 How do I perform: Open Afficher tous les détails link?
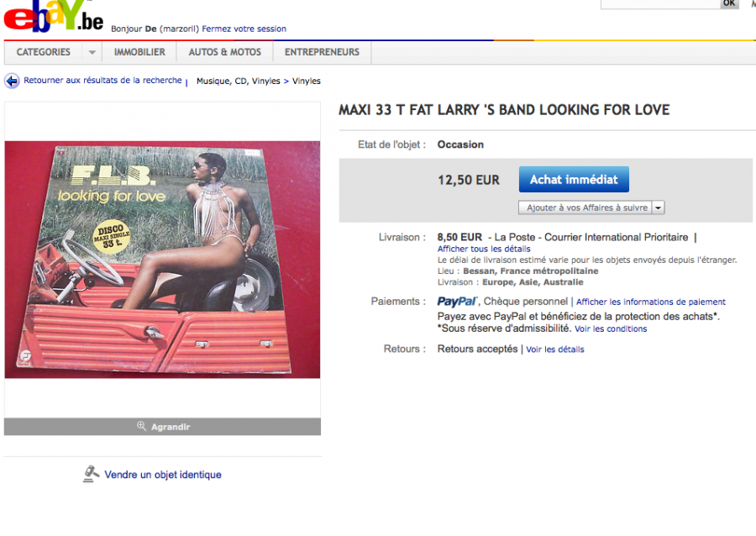(484, 249)
